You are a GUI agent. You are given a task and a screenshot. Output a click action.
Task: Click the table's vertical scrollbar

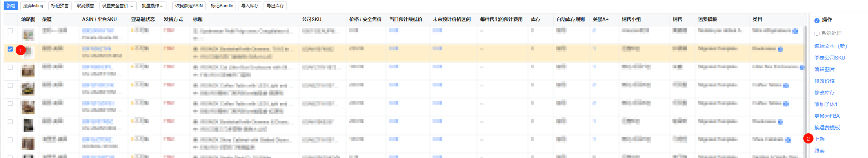[x=805, y=91]
